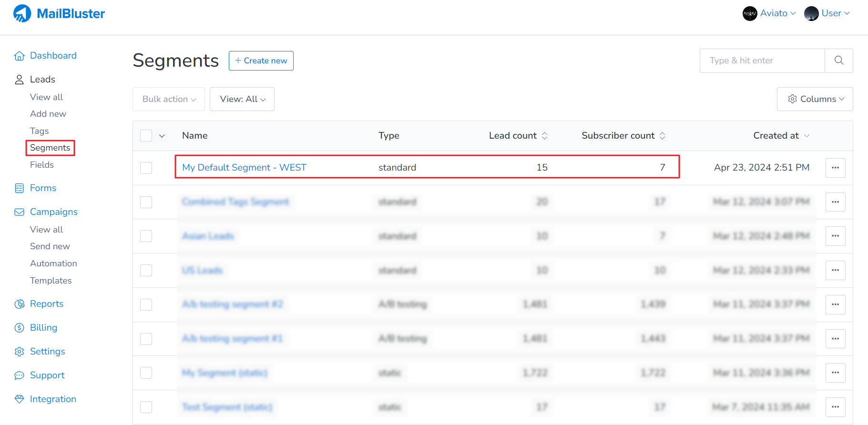Open the View: All filter dropdown

tap(242, 99)
